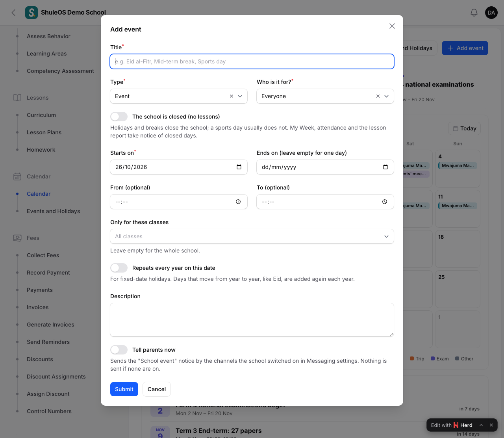Expand the Who is it for dropdown chevron
Screen dimensions: 504x438
pos(387,96)
